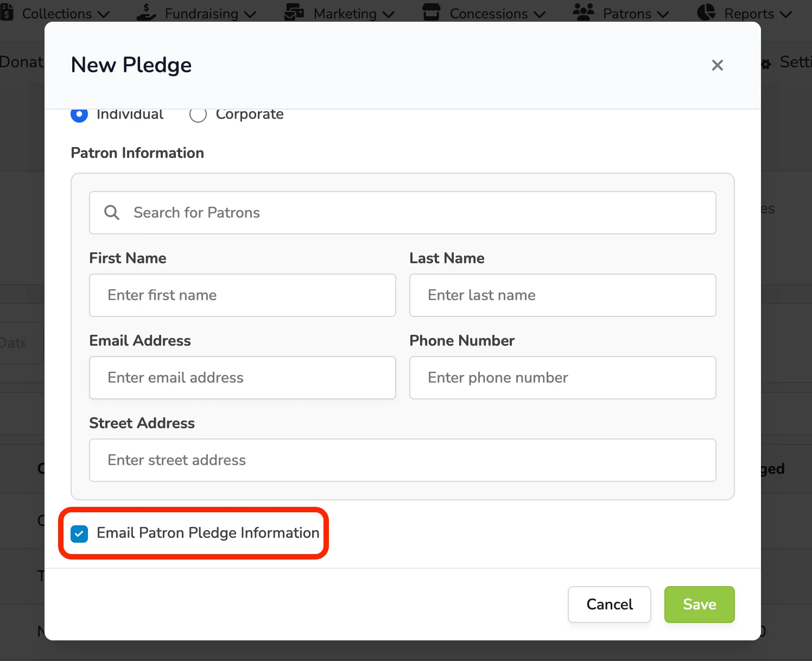This screenshot has height=661, width=812.
Task: Save the new pledge
Action: coord(699,605)
